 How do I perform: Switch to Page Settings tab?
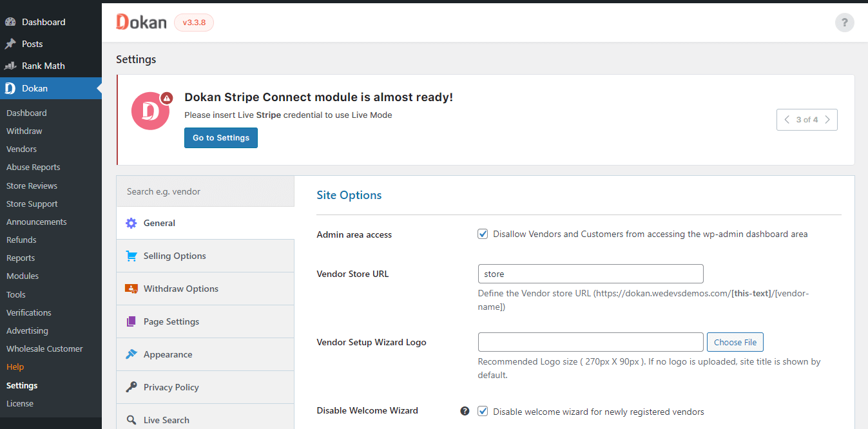coord(206,321)
